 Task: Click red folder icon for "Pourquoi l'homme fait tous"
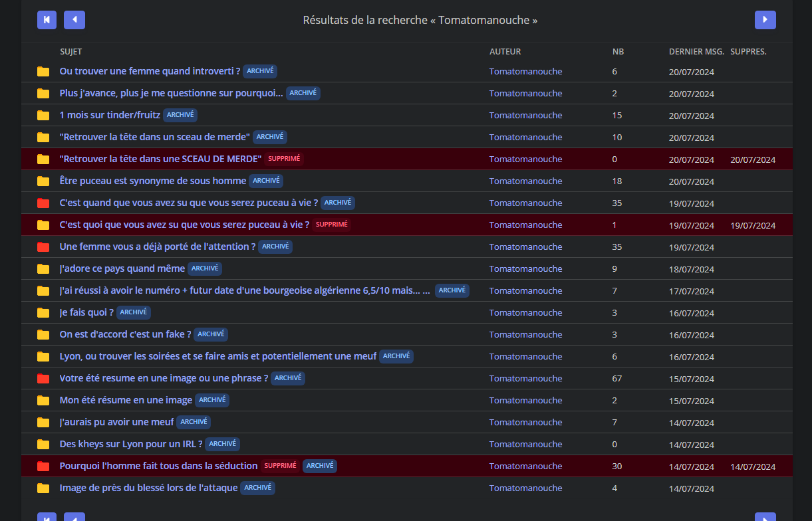(43, 467)
